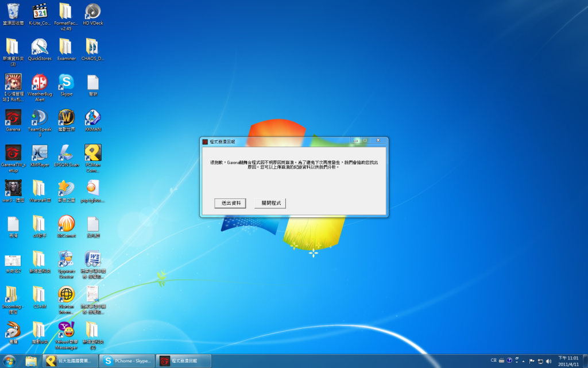The width and height of the screenshot is (588, 368).
Task: Open the Garena desktop shortcut
Action: pos(13,118)
